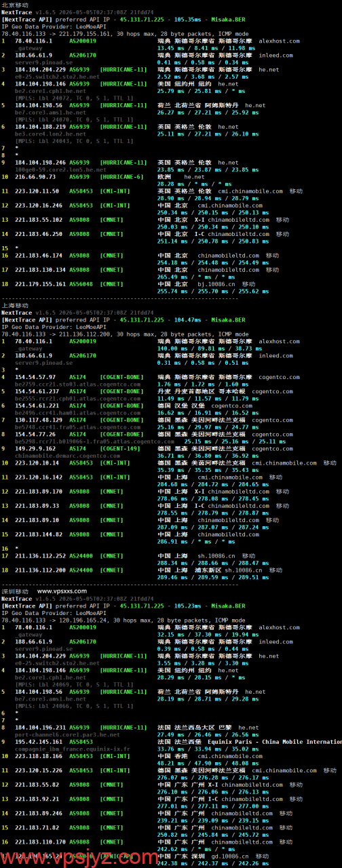342x868 pixels.
Task: Click hop IP '154.54.57.97'
Action: click(x=35, y=377)
